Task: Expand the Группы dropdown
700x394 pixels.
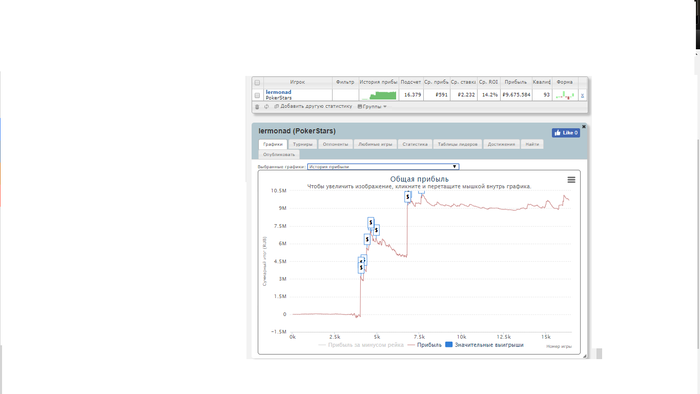Action: click(372, 107)
